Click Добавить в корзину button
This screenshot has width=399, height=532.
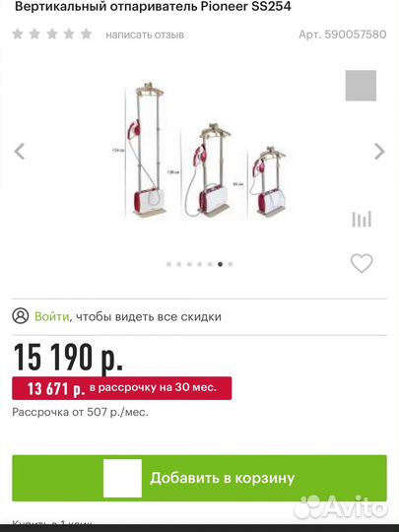coord(199,478)
